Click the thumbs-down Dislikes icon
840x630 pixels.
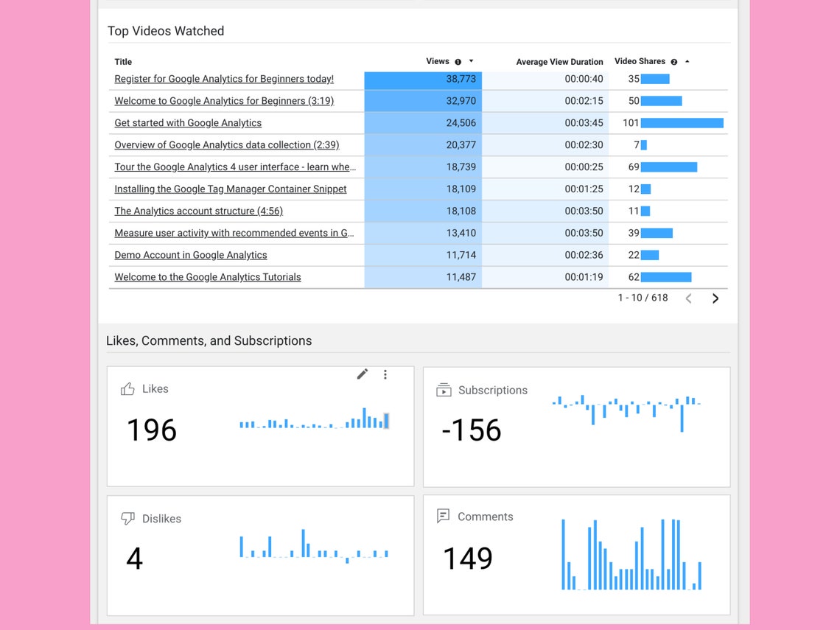tap(127, 518)
